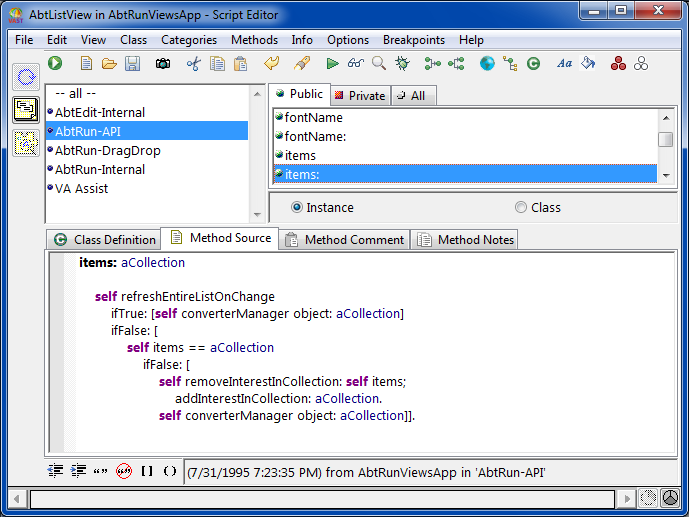689x517 pixels.
Task: Open the Categories menu
Action: click(189, 40)
